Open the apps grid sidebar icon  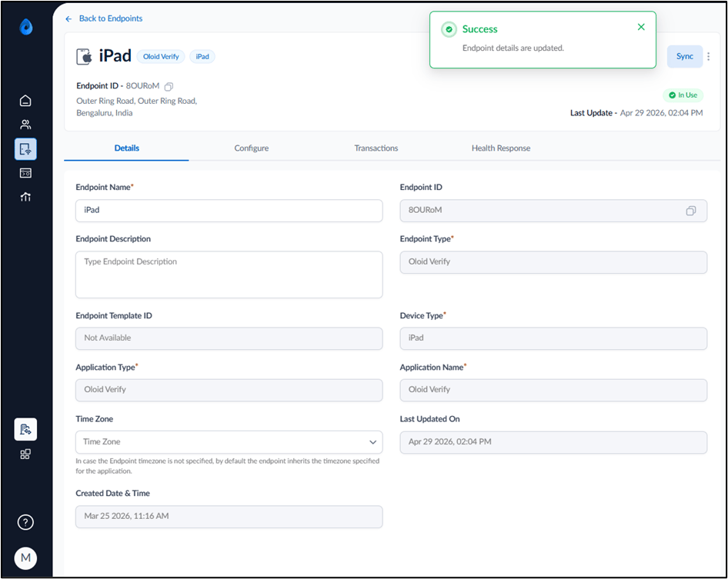pos(25,454)
